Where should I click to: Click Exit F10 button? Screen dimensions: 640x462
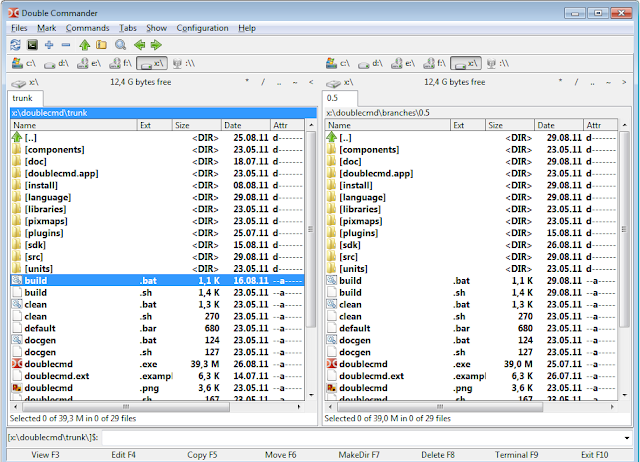coord(594,455)
